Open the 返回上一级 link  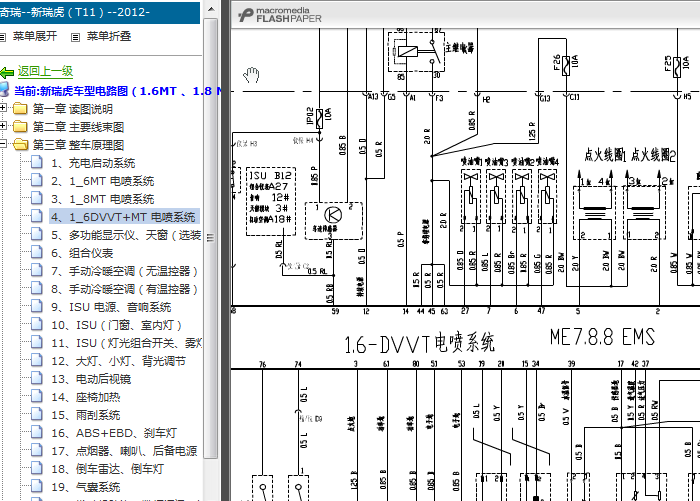click(x=45, y=71)
